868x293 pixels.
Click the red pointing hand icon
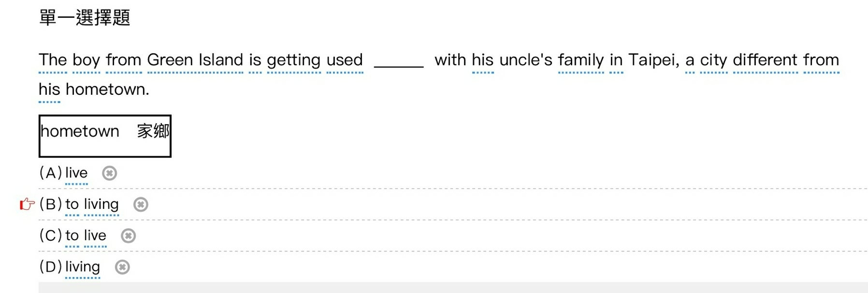(x=27, y=205)
